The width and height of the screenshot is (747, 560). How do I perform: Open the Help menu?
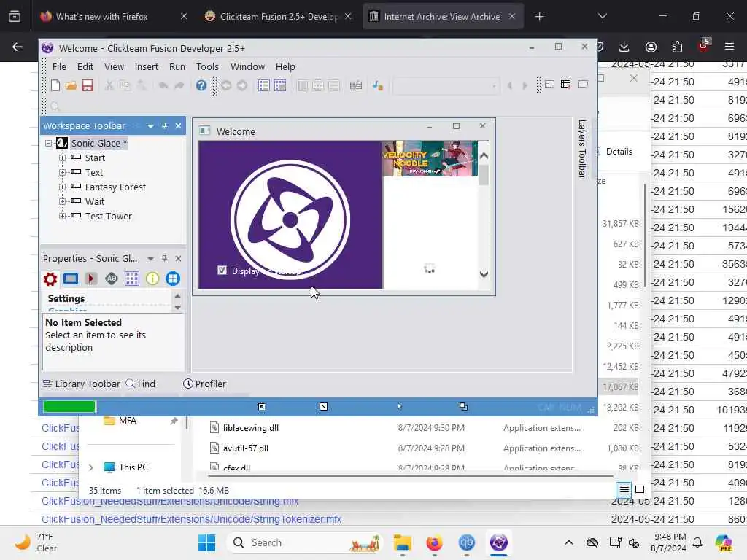tap(285, 66)
